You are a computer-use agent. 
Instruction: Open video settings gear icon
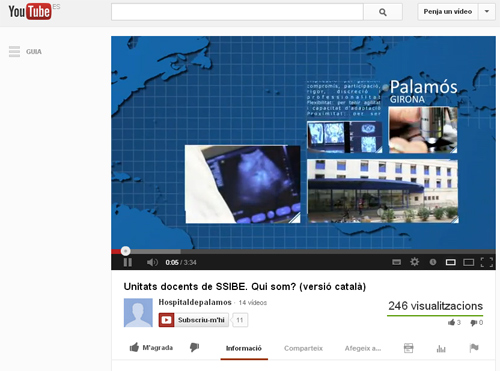414,262
